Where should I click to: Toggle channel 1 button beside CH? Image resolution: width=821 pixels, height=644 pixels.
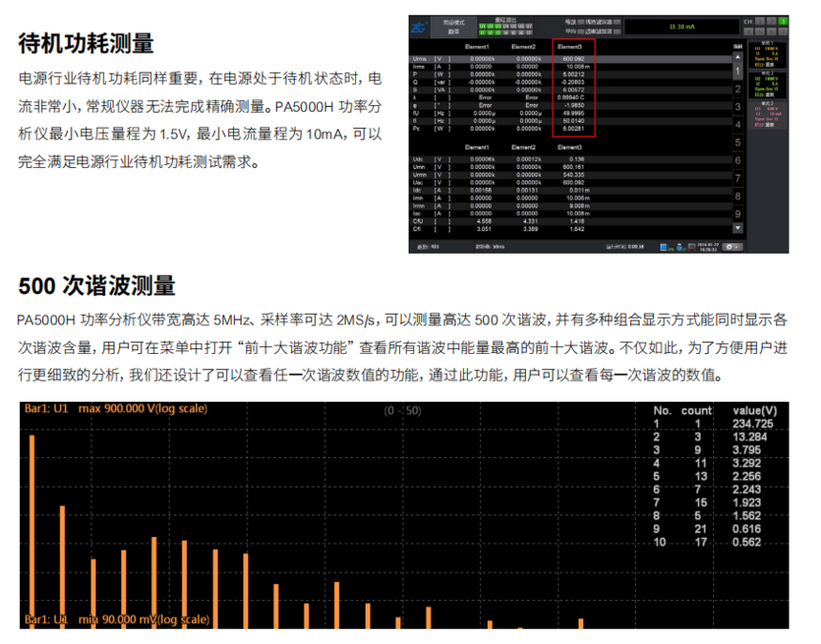pyautogui.click(x=760, y=21)
